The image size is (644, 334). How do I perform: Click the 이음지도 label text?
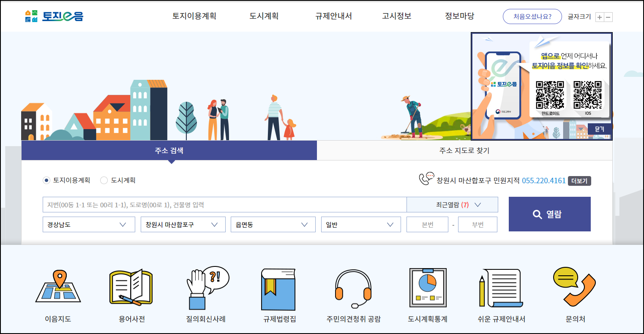click(x=58, y=319)
